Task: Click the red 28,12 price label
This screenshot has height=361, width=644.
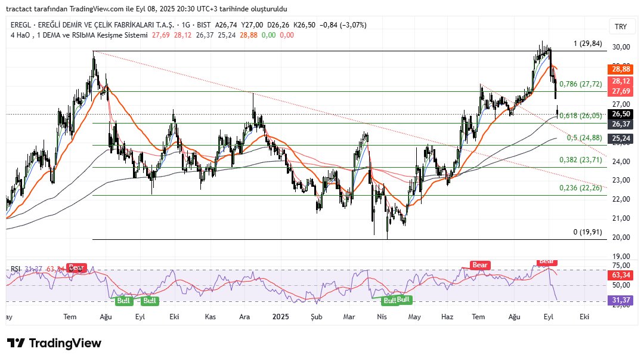Action: [621, 81]
